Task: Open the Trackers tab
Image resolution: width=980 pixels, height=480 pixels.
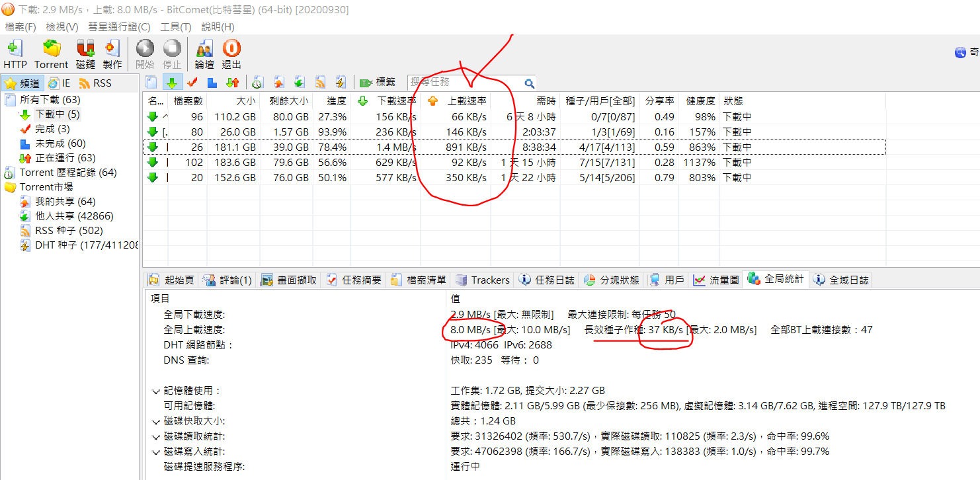Action: point(482,280)
